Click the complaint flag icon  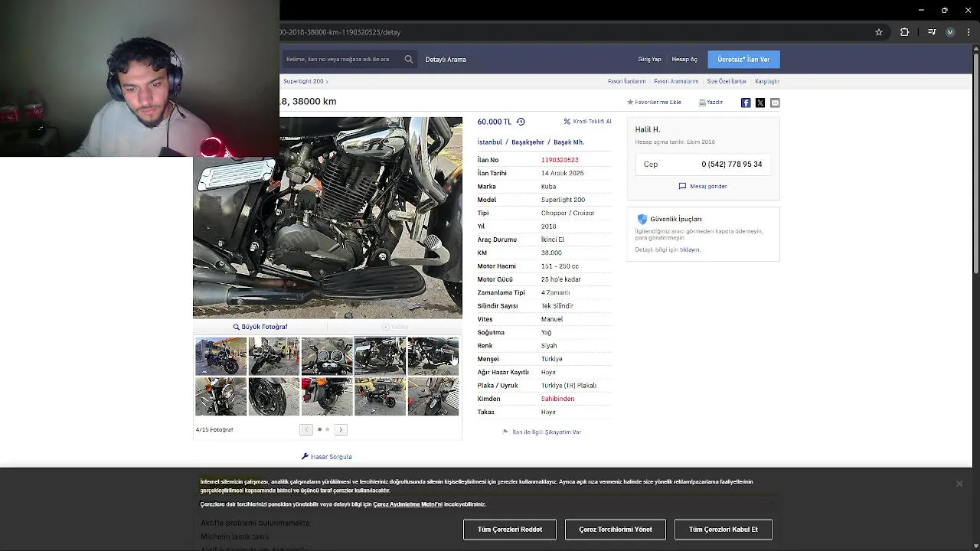tap(505, 432)
